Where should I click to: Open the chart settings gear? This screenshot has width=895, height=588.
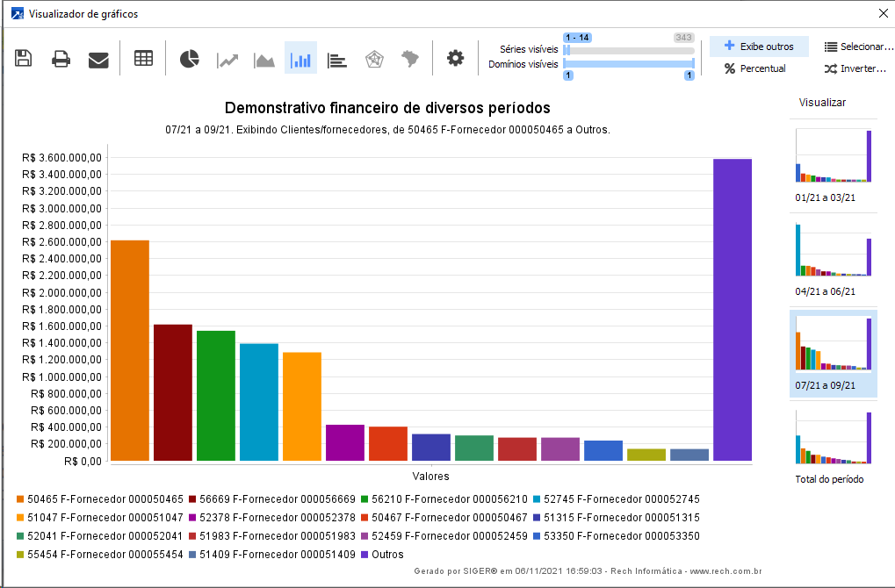tap(455, 59)
